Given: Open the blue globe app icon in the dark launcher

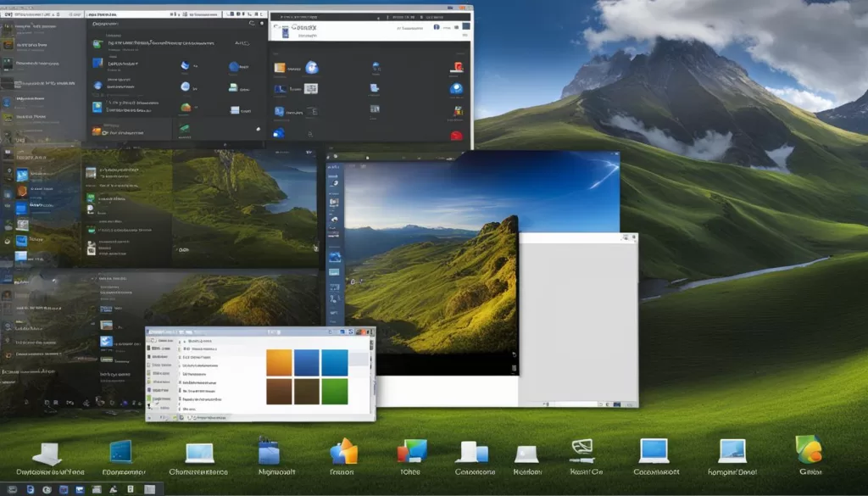Looking at the screenshot, I should tap(312, 68).
